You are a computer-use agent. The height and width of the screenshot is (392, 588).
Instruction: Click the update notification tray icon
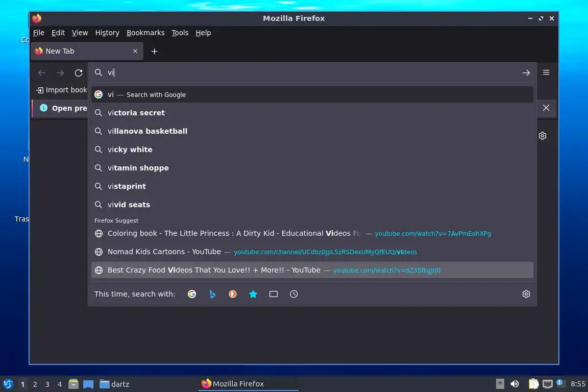(559, 383)
